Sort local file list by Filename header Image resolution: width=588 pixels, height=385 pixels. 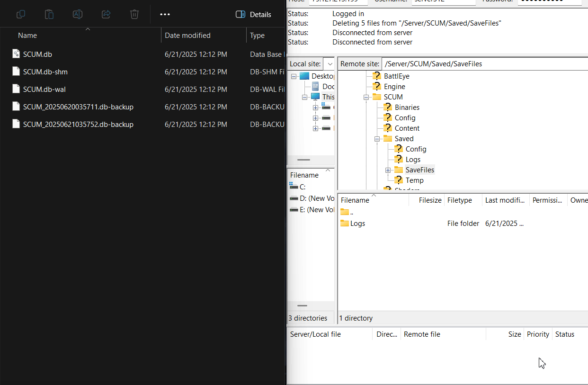304,175
